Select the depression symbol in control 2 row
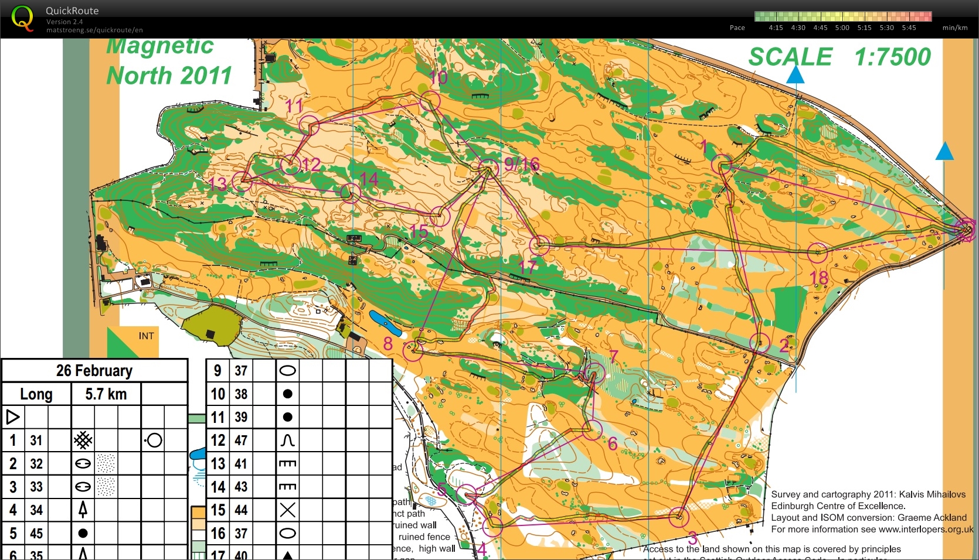 coord(83,464)
